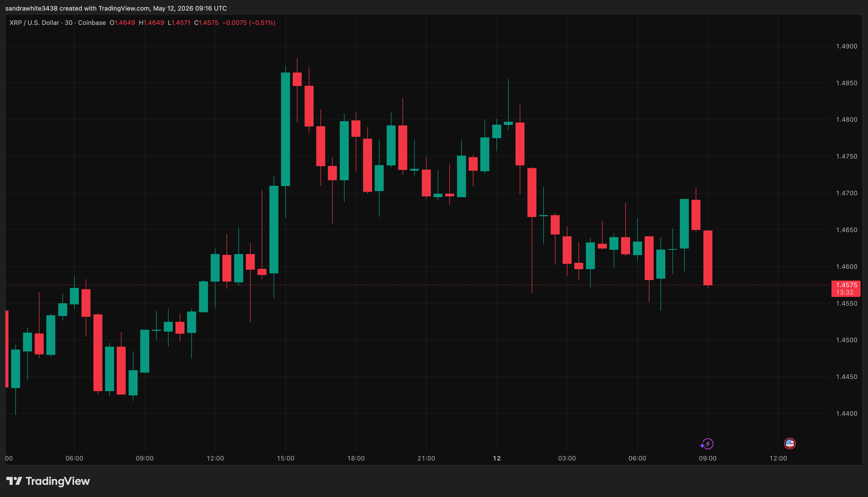Click the TradingView logo
Viewport: 868px width, 497px height.
pos(48,481)
